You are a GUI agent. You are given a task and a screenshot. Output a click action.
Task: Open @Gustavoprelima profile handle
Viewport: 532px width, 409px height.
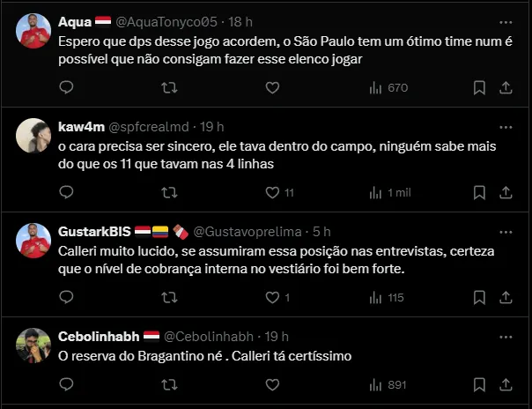pyautogui.click(x=246, y=232)
